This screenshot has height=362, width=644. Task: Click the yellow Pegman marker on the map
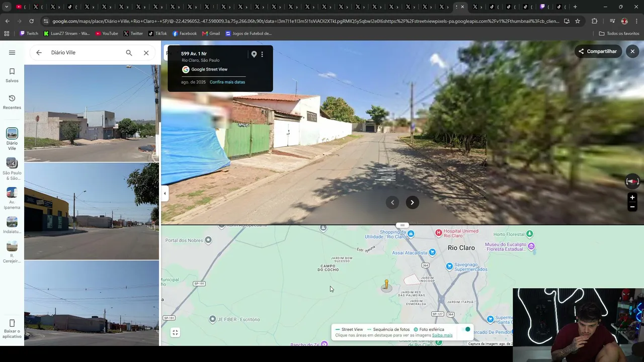386,285
